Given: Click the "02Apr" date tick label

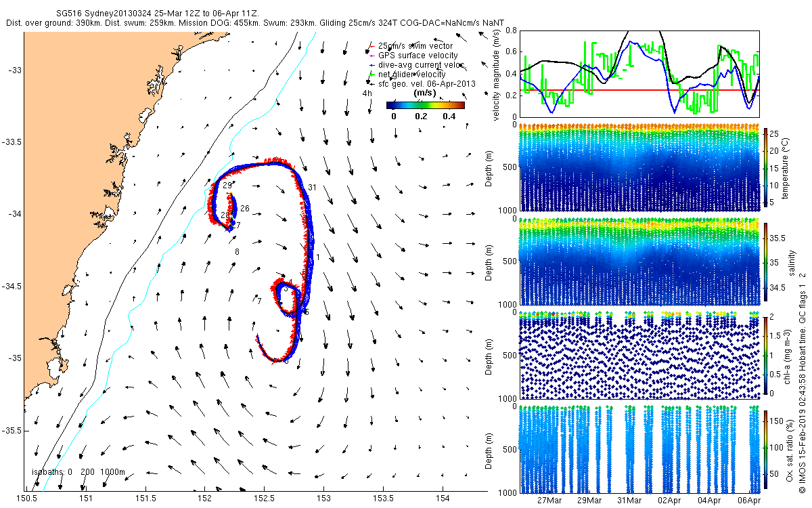Looking at the screenshot, I should tap(669, 501).
